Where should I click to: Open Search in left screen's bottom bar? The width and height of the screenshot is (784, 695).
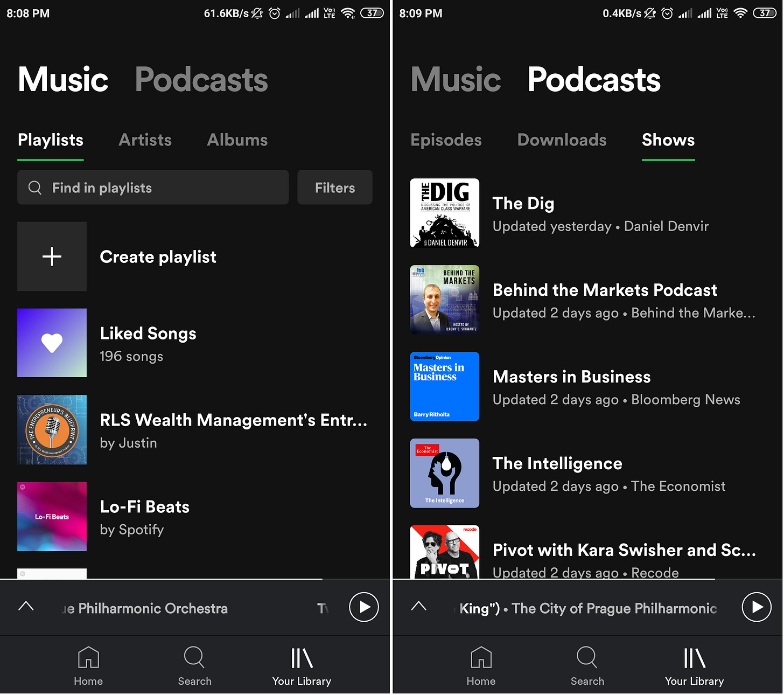[x=194, y=666]
